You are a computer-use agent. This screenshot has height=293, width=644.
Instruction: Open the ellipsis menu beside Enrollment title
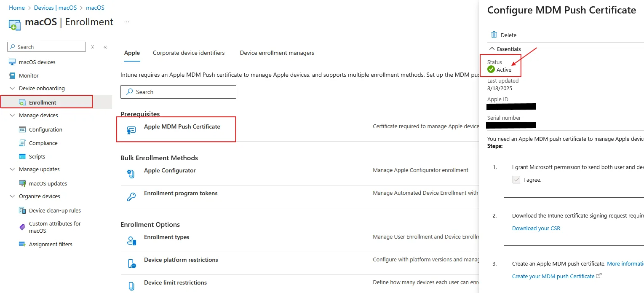click(x=127, y=22)
